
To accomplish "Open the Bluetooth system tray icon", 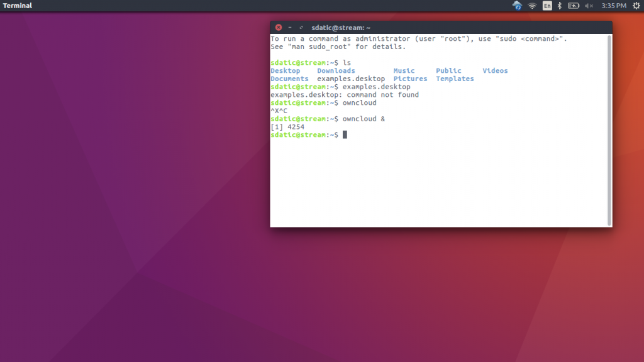I will point(560,5).
